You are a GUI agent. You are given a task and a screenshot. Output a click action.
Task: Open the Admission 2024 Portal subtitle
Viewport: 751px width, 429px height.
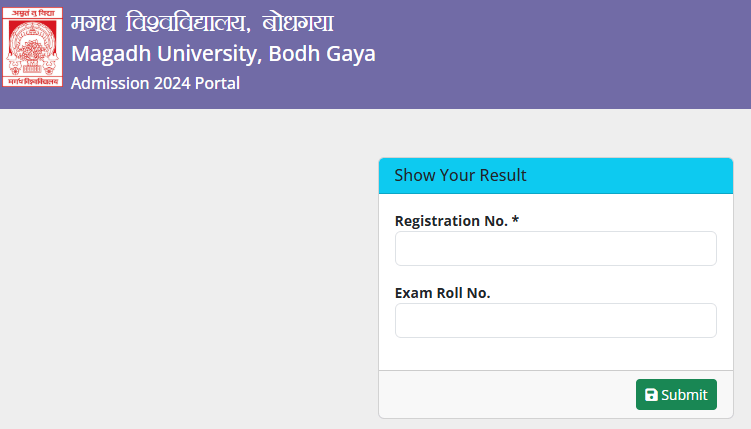pyautogui.click(x=155, y=83)
